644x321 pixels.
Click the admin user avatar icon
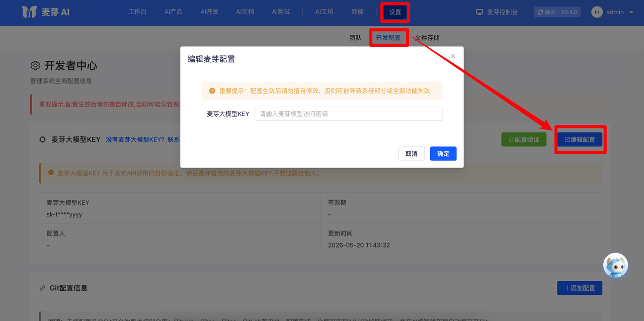pyautogui.click(x=597, y=12)
